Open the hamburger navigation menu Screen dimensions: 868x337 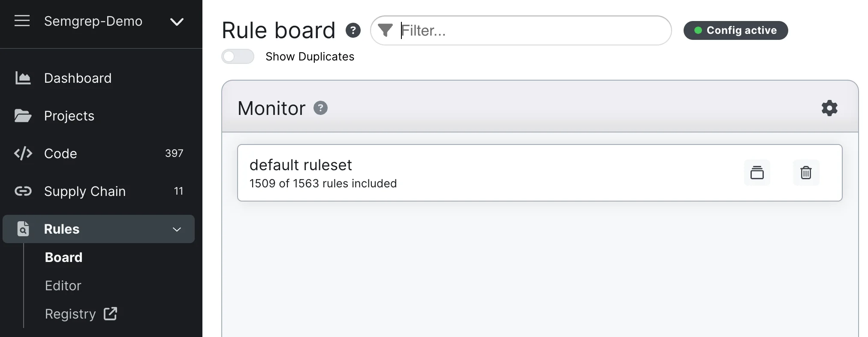tap(22, 21)
